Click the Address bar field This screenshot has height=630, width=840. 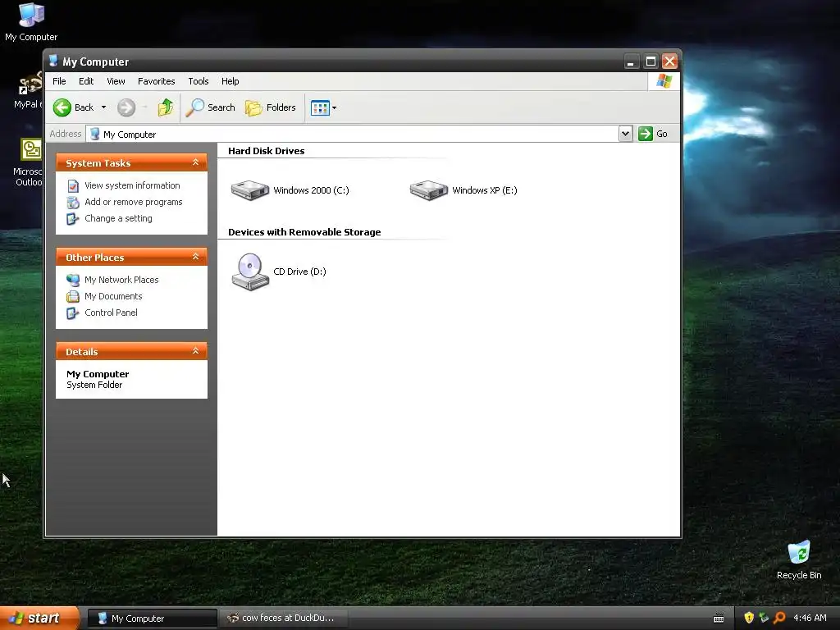[352, 134]
